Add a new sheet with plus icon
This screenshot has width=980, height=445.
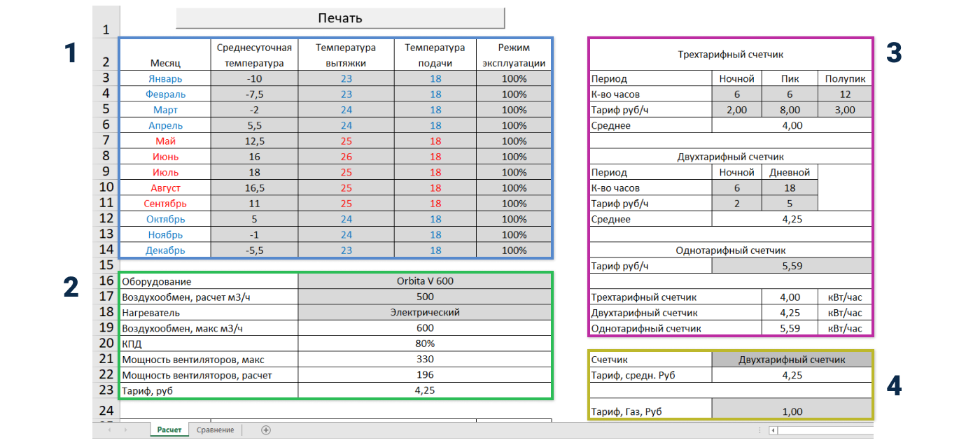click(266, 430)
